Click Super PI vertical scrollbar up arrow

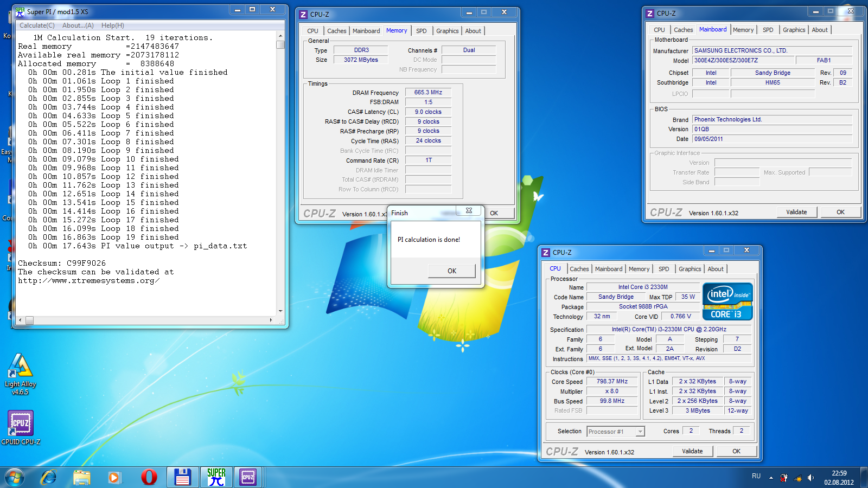pos(280,36)
